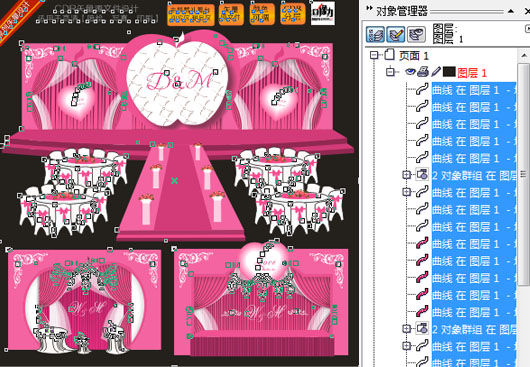The width and height of the screenshot is (530, 367).
Task: Select the bottom-right heart-topped stage design
Action: 261,299
